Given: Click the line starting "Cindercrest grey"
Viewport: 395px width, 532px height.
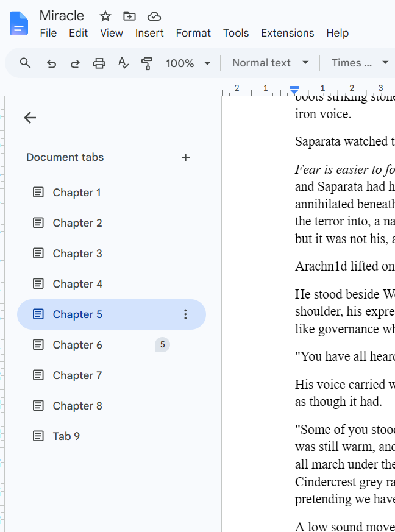Looking at the screenshot, I should (x=345, y=482).
